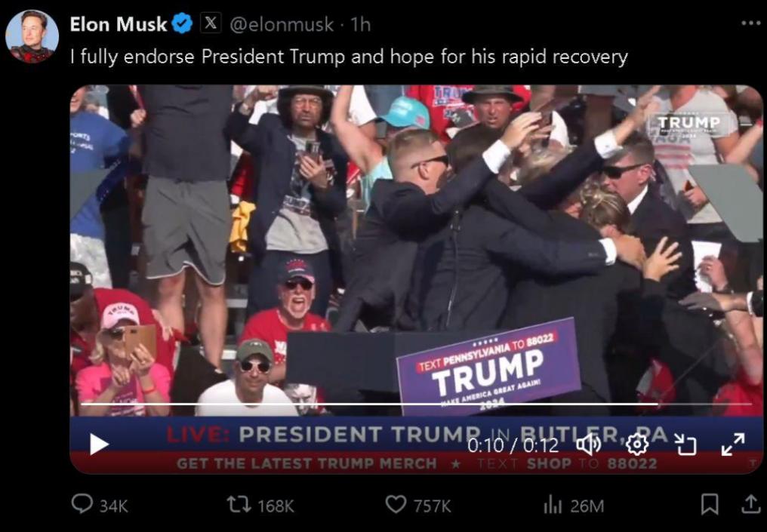Mute the video sound
Viewport: 767px width, 532px height.
pos(588,444)
